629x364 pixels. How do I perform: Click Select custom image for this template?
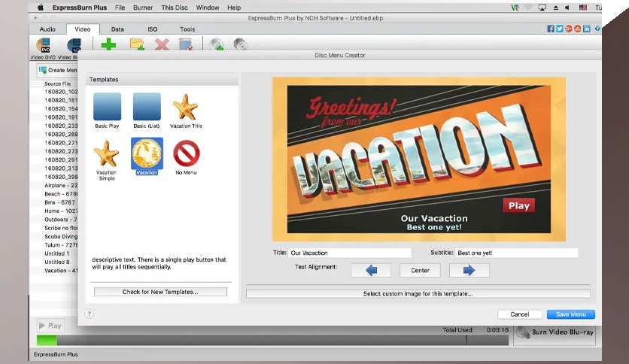coord(418,293)
